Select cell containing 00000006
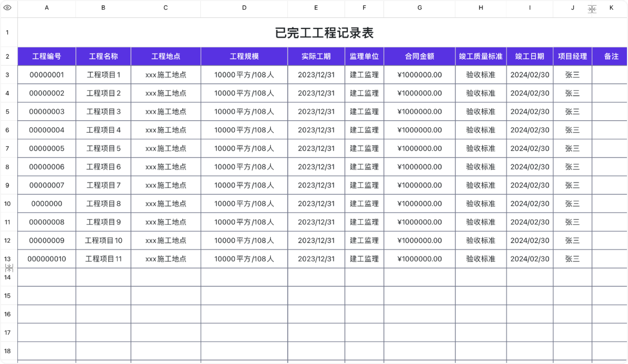The height and width of the screenshot is (364, 628). coord(47,167)
